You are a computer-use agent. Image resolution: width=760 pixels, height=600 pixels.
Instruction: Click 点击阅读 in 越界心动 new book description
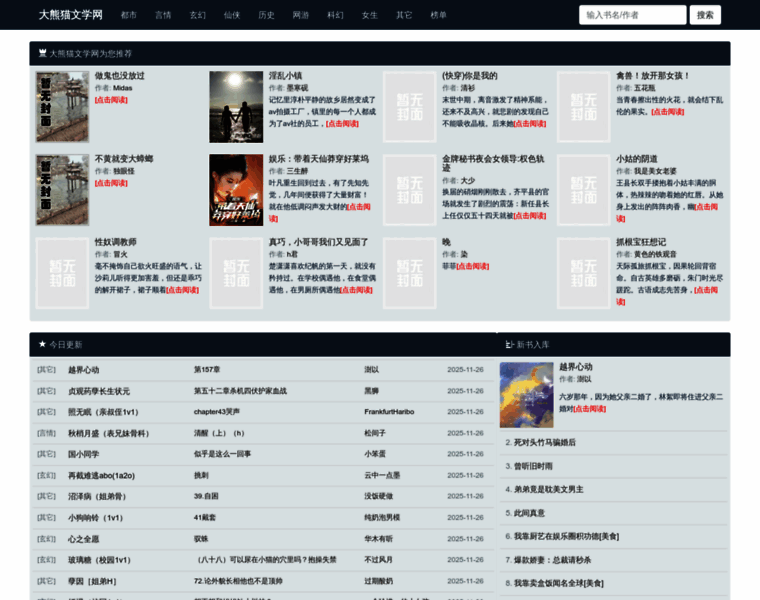[x=590, y=409]
